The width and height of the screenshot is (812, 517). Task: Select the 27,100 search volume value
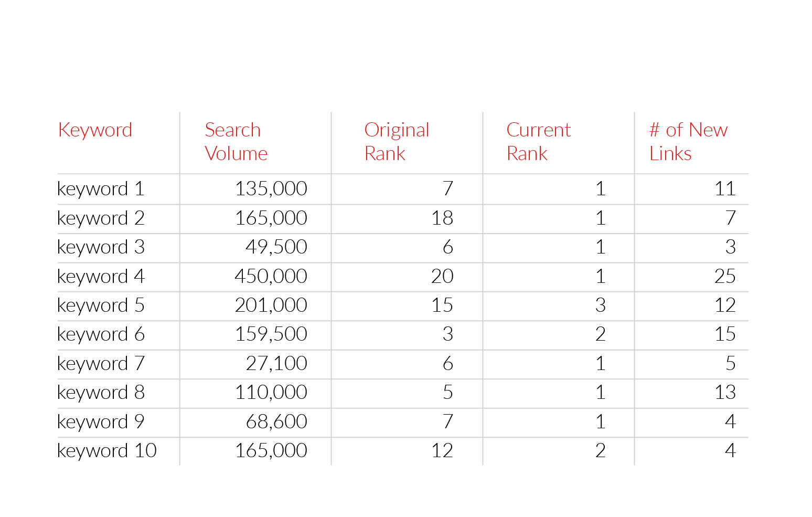point(276,363)
